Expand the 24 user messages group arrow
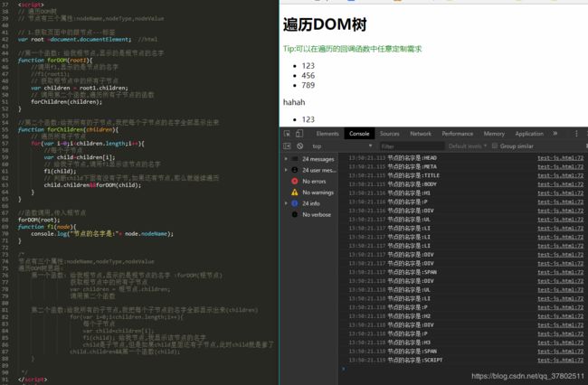 tap(286, 170)
